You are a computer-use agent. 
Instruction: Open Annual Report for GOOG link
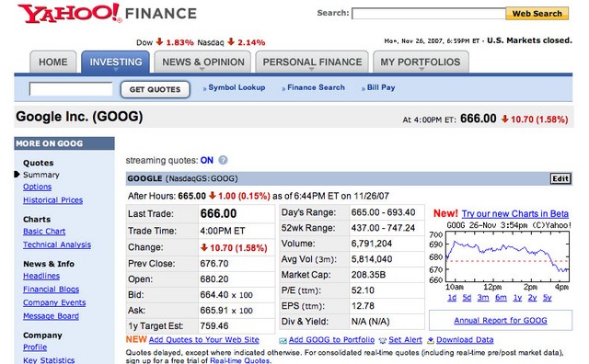pyautogui.click(x=501, y=321)
